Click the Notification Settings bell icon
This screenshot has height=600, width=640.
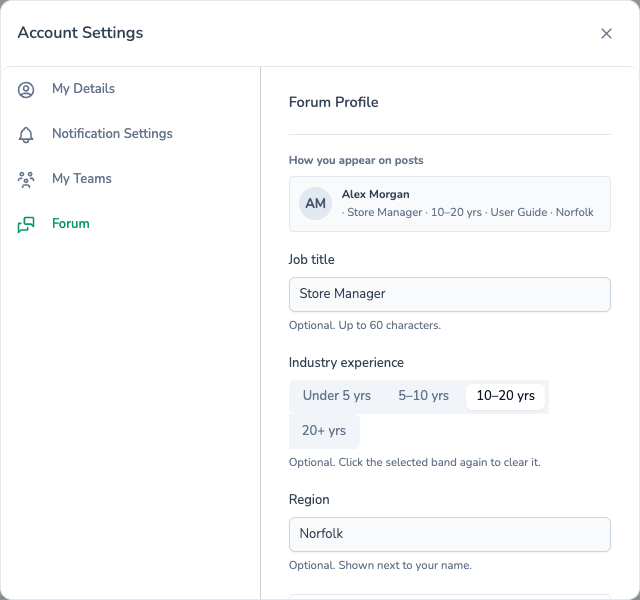tap(26, 135)
